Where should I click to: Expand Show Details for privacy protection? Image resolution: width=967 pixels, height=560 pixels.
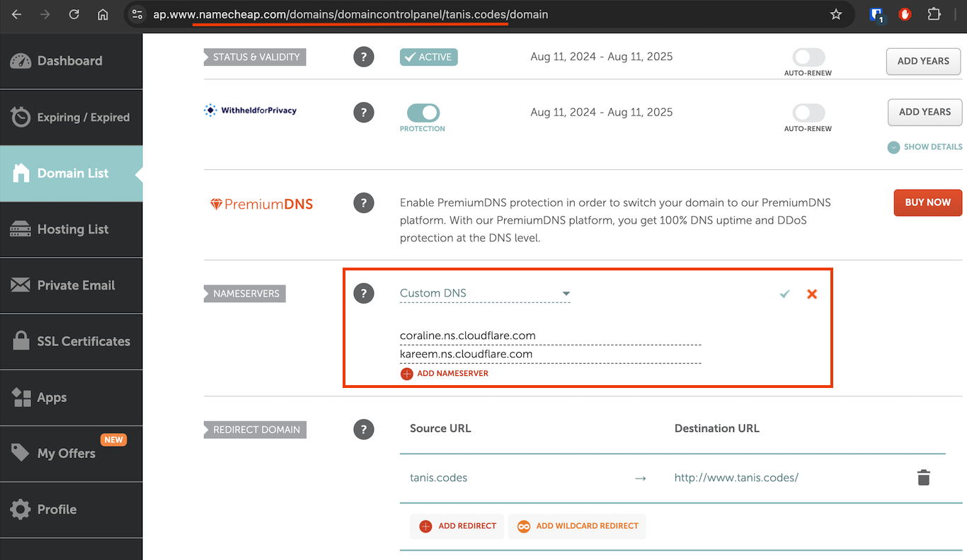tap(925, 147)
